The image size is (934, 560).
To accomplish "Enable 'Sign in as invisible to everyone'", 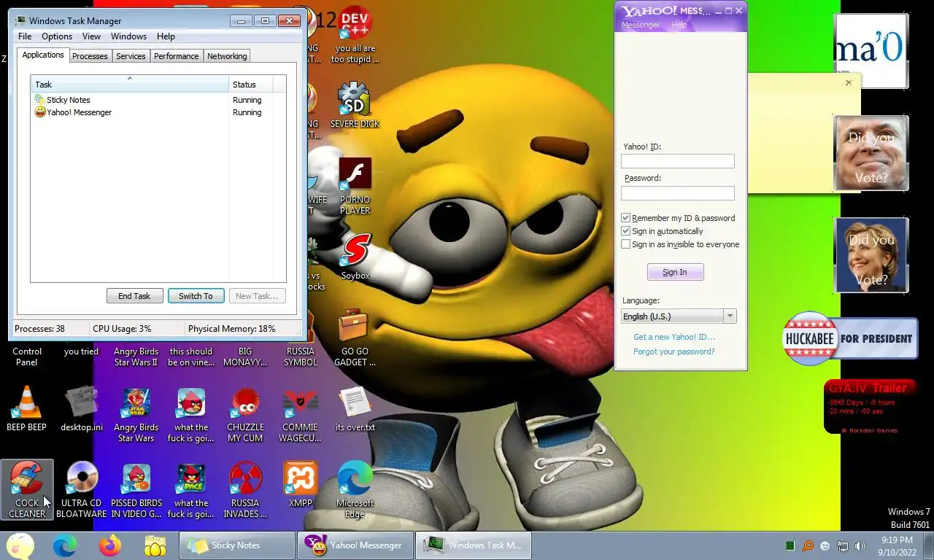I will tap(625, 244).
